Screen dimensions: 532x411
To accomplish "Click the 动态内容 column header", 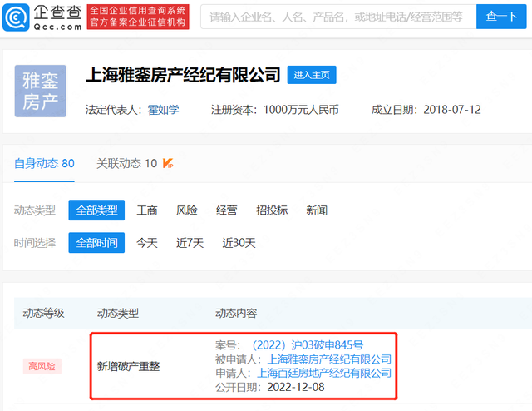I will coord(236,313).
